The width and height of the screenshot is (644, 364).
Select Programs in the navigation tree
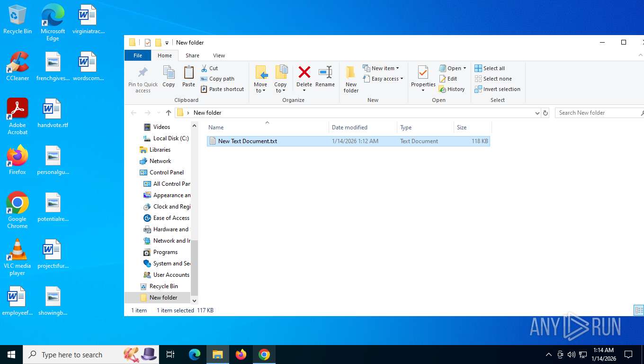[x=165, y=252]
